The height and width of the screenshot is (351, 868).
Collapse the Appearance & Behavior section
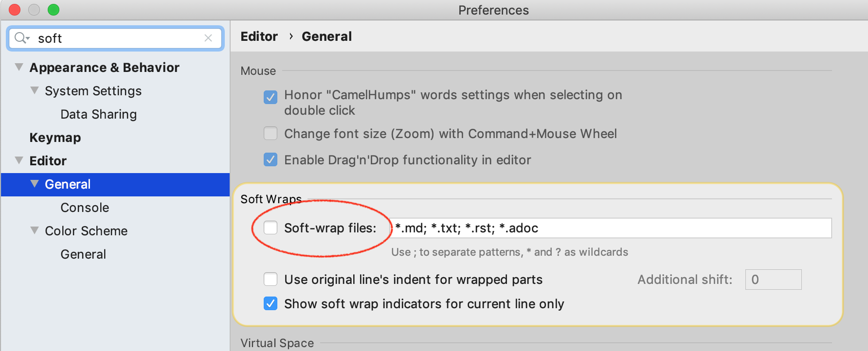point(18,67)
